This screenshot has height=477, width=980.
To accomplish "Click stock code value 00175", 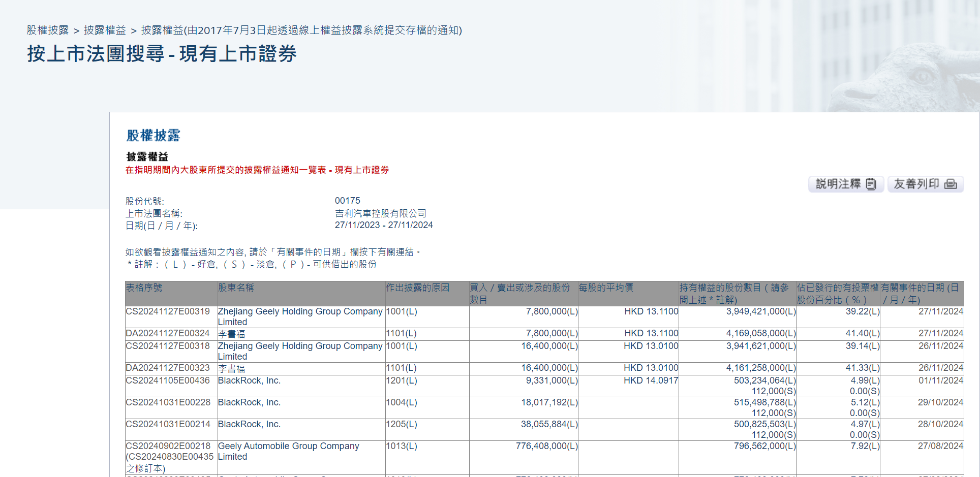I will 348,201.
